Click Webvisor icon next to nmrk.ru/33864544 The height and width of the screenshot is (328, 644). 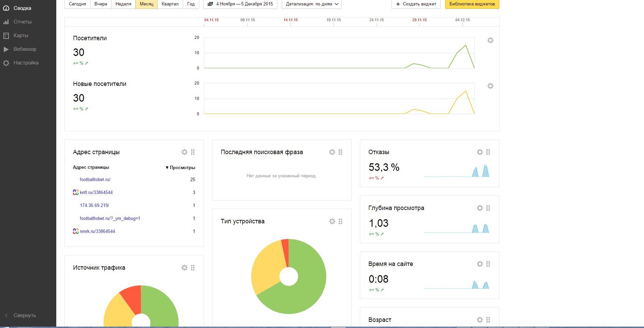click(76, 231)
